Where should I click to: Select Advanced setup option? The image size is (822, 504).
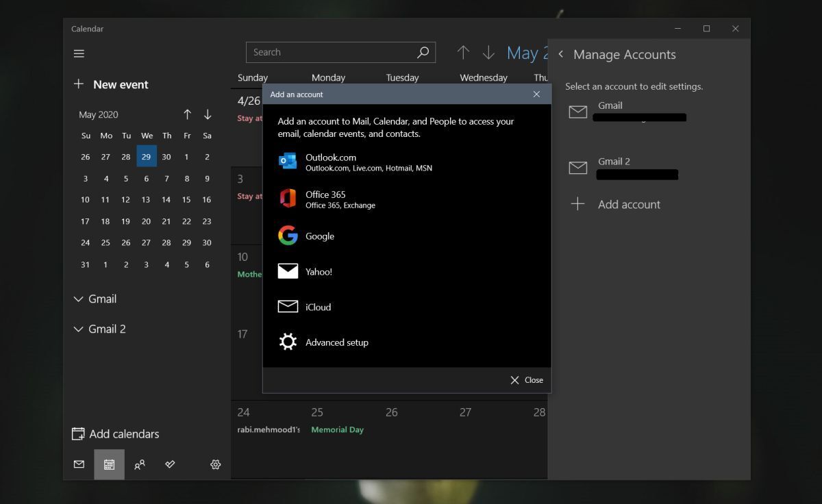pos(336,342)
